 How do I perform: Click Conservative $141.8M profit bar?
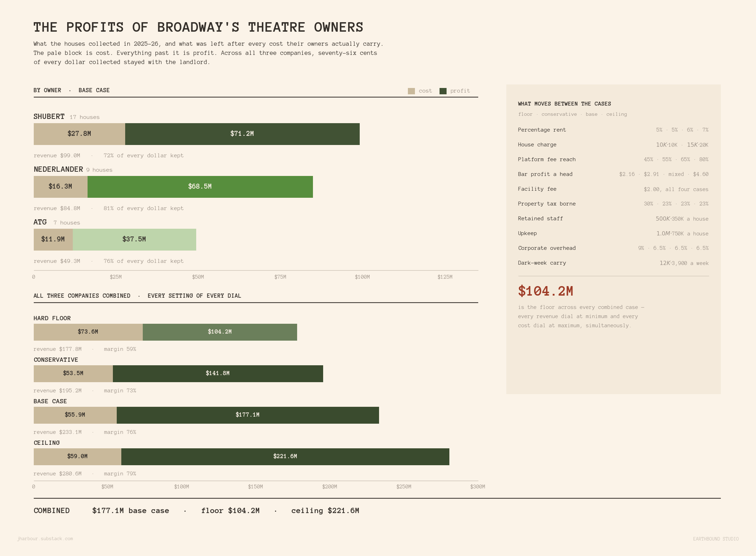tap(218, 374)
